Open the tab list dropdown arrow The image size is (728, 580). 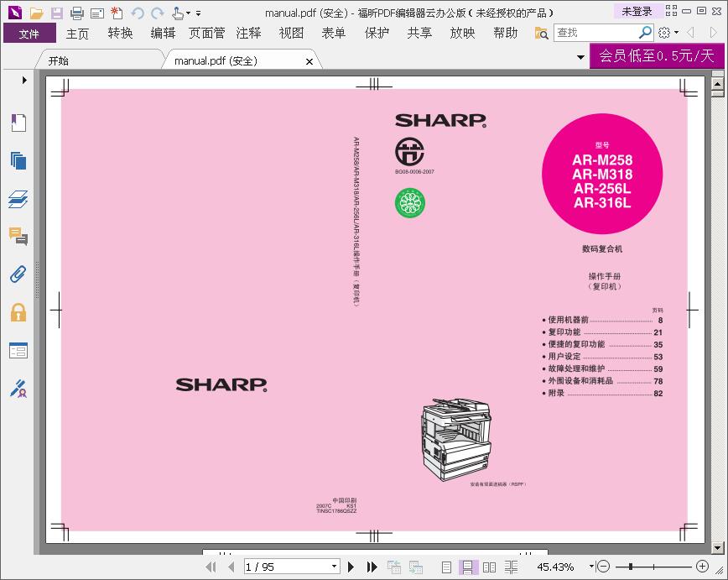tap(580, 58)
